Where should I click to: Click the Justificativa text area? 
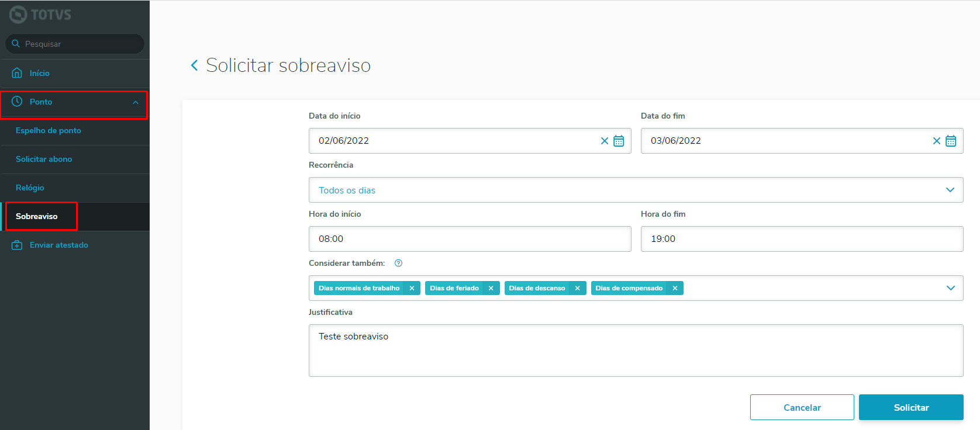coord(636,351)
